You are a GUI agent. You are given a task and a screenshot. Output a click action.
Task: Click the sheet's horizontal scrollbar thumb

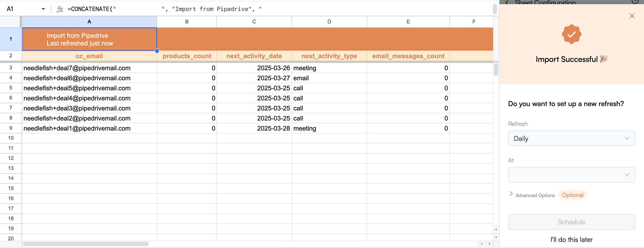[86, 244]
